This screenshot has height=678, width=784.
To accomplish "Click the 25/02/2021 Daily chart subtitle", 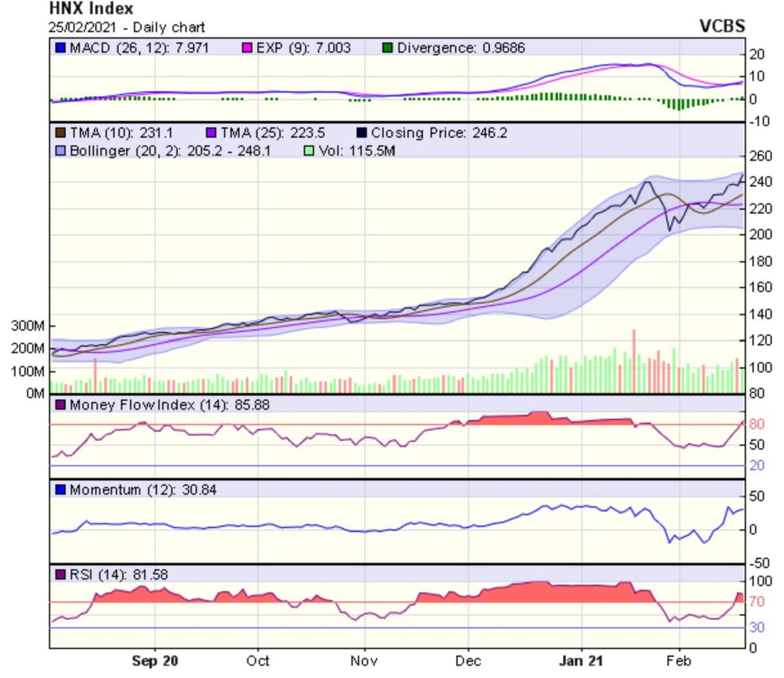I will tap(127, 27).
